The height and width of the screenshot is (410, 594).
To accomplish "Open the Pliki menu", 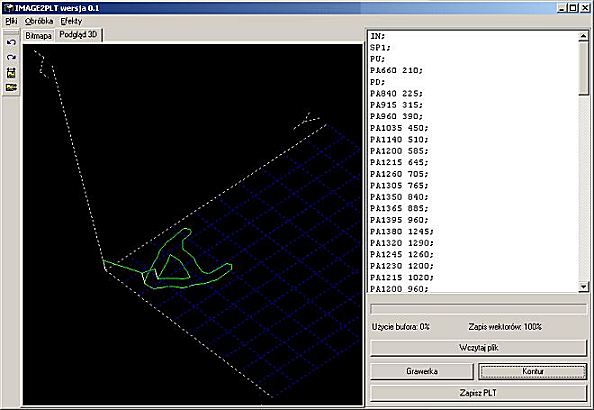I will pyautogui.click(x=11, y=21).
